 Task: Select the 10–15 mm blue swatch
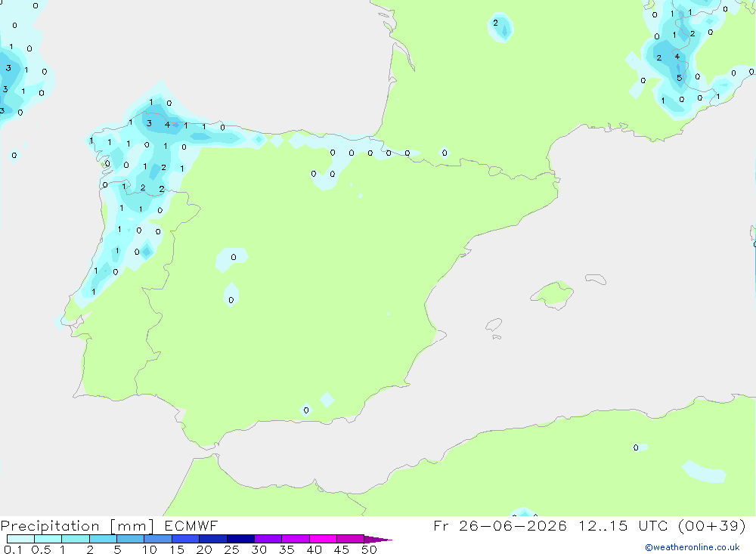click(158, 539)
